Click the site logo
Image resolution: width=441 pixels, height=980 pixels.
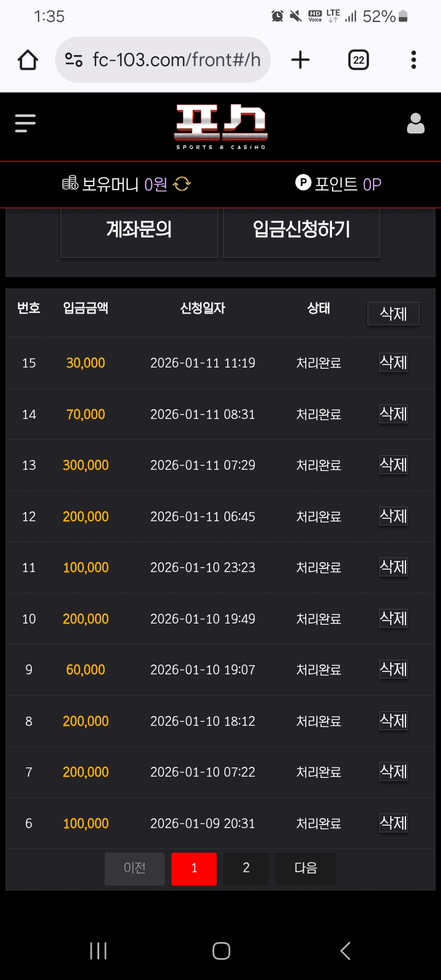(221, 127)
